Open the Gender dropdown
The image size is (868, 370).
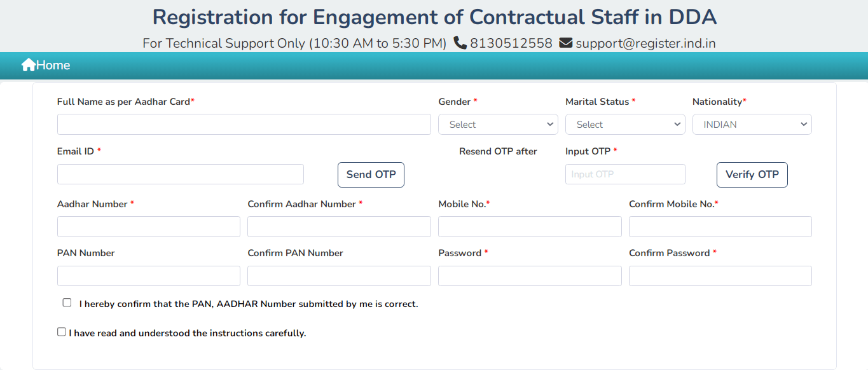coord(498,125)
